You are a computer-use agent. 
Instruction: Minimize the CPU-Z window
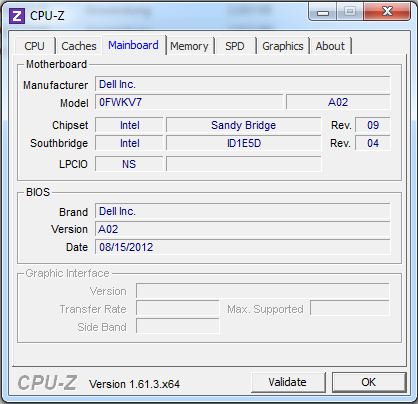tap(323, 12)
